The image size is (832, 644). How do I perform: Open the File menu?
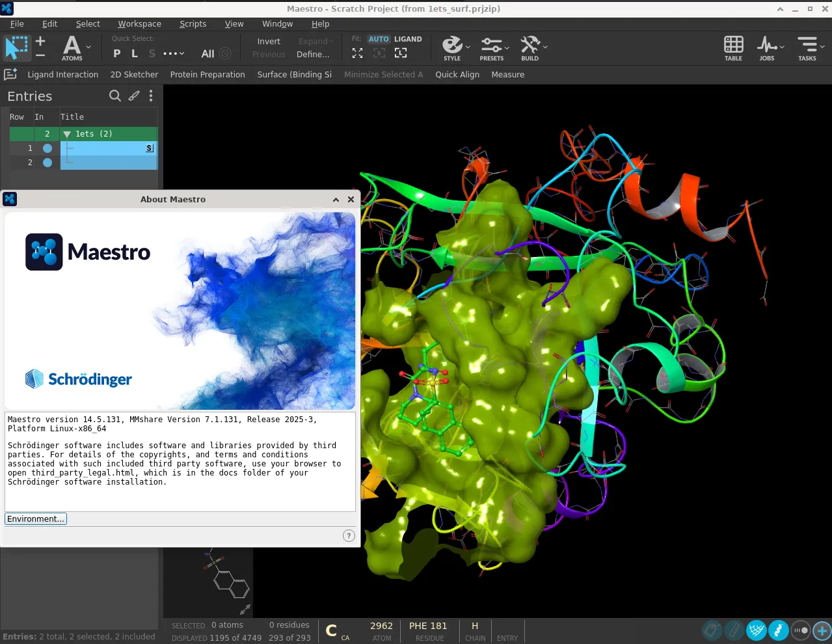click(17, 24)
